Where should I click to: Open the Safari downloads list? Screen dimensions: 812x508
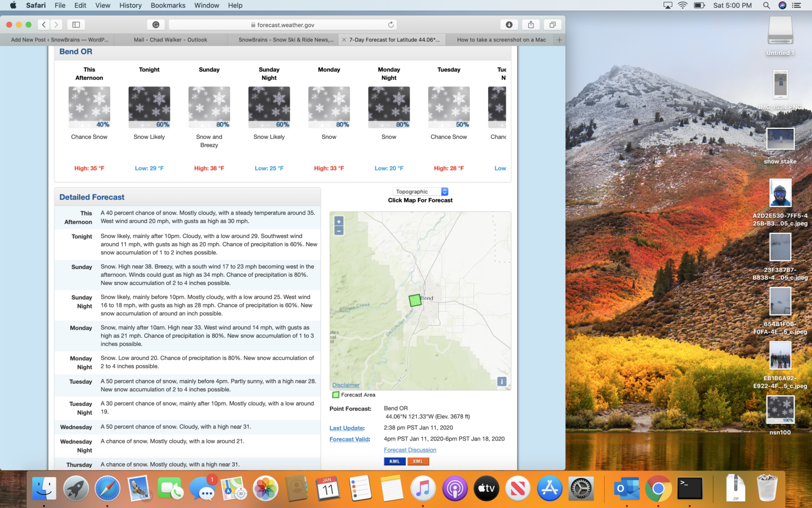(x=509, y=24)
